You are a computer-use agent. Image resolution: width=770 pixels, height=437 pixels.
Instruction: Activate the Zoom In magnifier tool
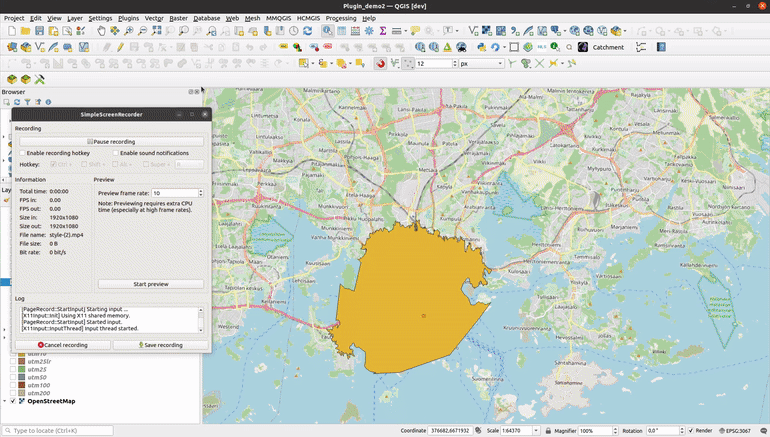pos(129,31)
